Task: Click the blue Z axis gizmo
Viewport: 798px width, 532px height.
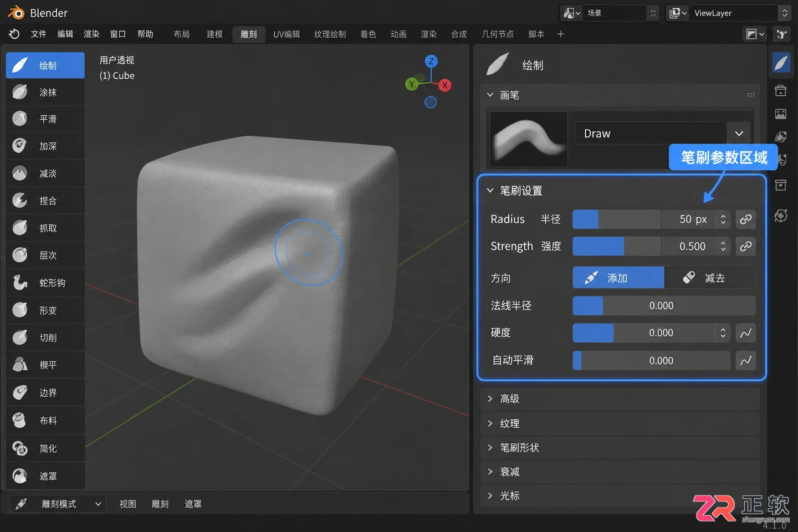Action: [x=431, y=62]
